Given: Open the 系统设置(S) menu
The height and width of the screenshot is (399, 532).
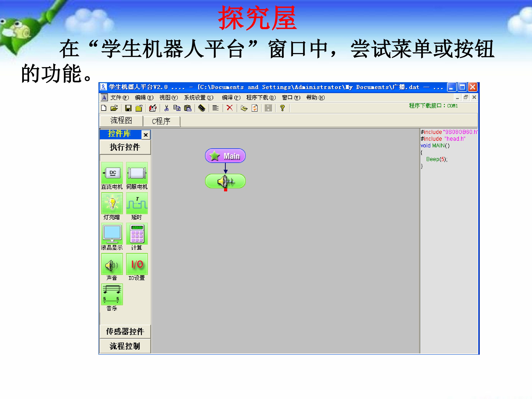Looking at the screenshot, I should click(198, 97).
